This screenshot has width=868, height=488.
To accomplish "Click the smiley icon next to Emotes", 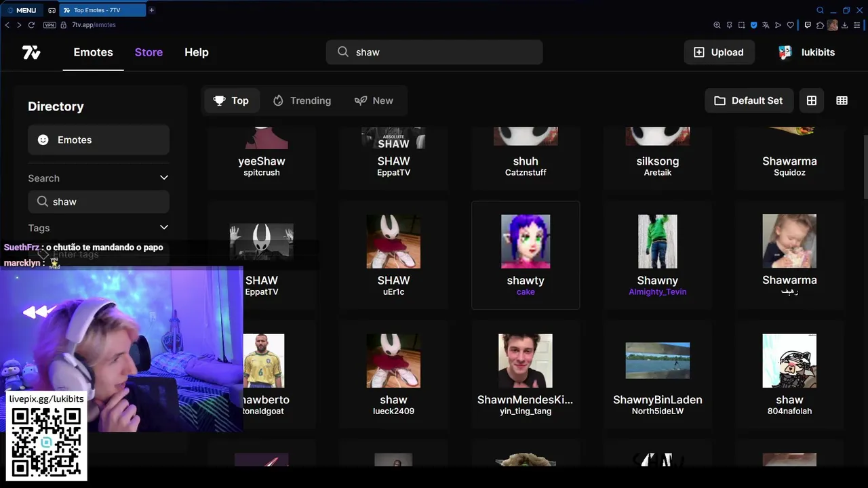I will (43, 140).
